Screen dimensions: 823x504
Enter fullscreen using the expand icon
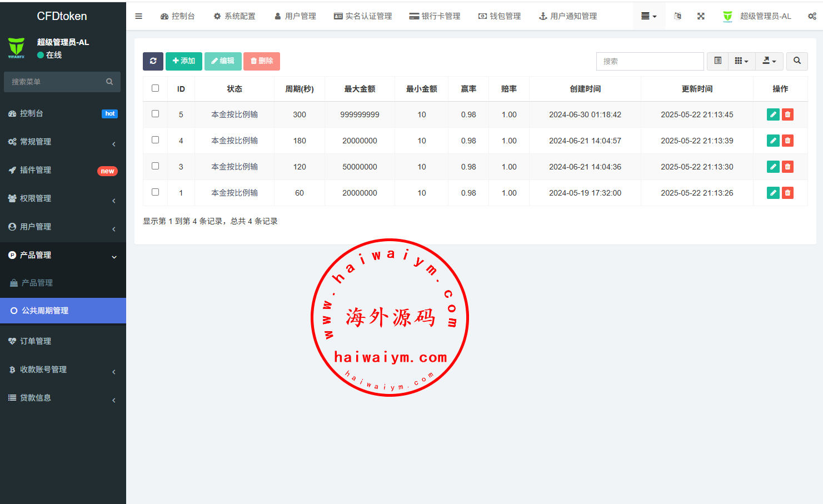click(x=701, y=16)
